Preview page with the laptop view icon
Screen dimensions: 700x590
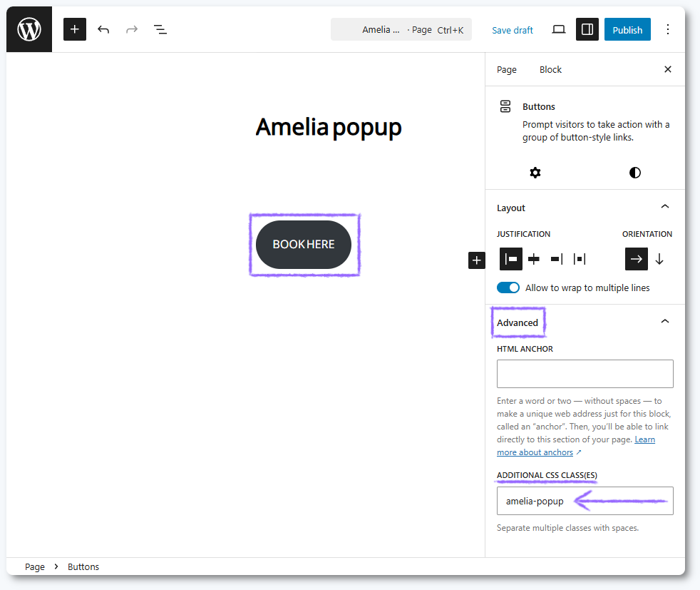559,30
